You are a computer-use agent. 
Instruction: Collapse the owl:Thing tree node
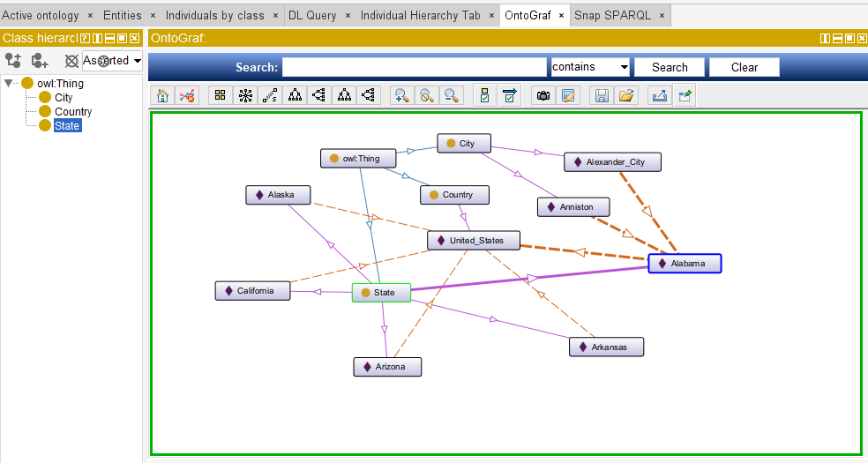click(x=8, y=83)
